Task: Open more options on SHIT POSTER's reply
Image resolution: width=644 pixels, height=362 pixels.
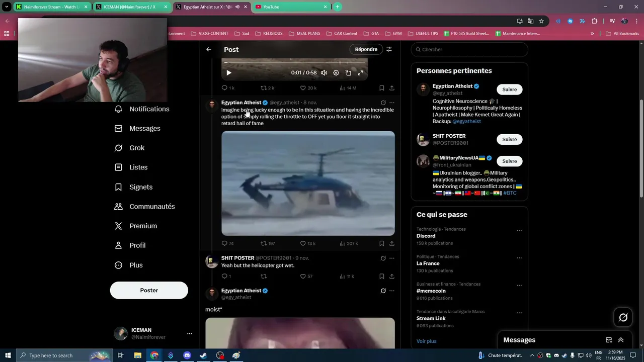Action: (392, 258)
